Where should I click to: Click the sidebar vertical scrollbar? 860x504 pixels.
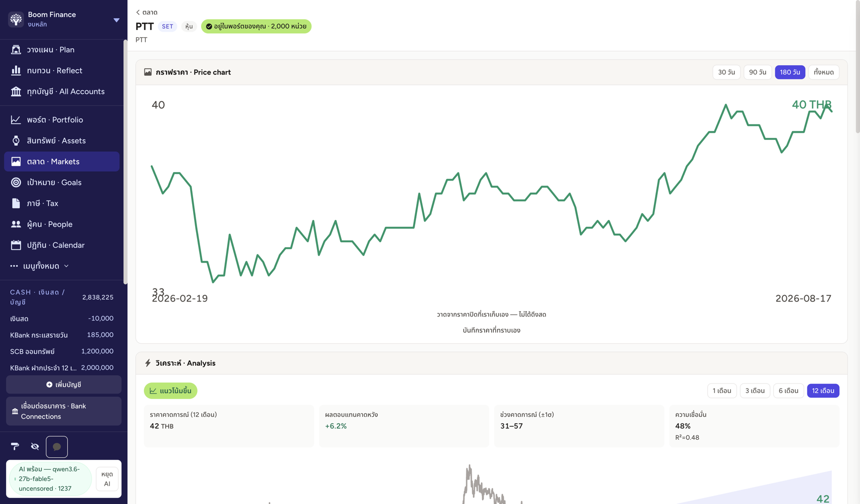click(125, 162)
